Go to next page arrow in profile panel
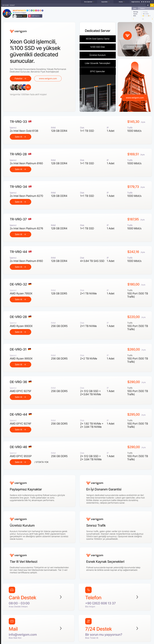The height and width of the screenshot is (644, 154). click(x=152, y=19)
